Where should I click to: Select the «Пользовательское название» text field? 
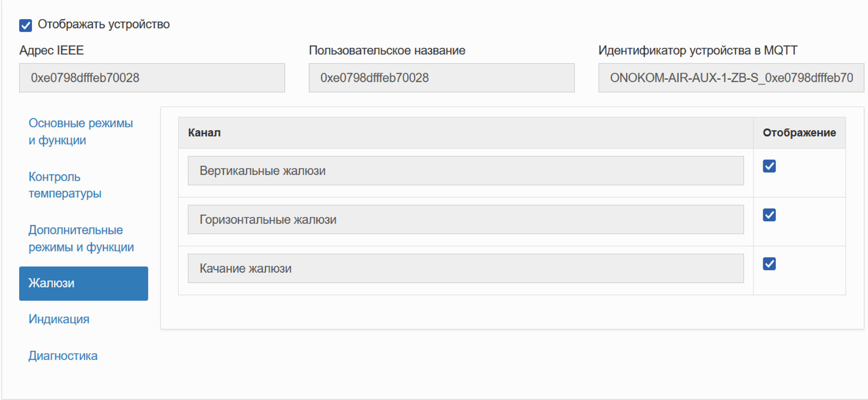441,77
